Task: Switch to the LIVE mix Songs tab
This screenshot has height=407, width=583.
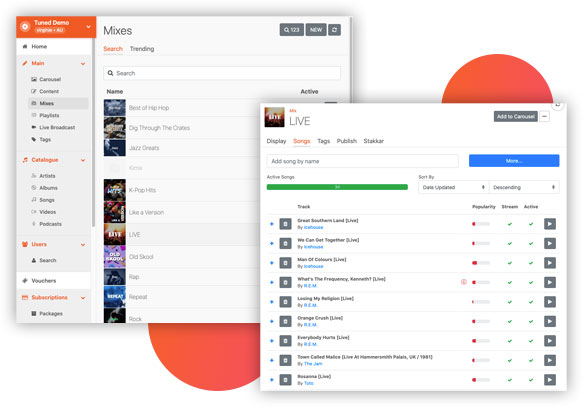Action: [302, 141]
